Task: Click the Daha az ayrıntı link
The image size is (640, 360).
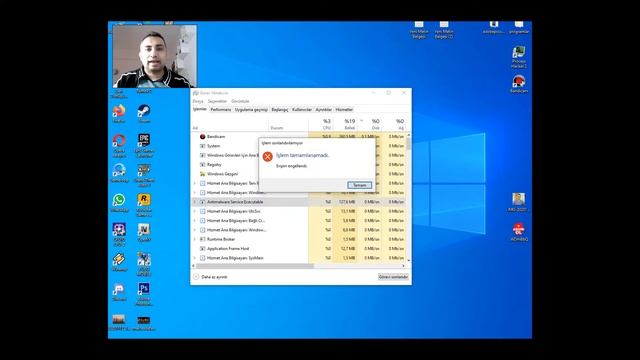Action: pos(214,277)
